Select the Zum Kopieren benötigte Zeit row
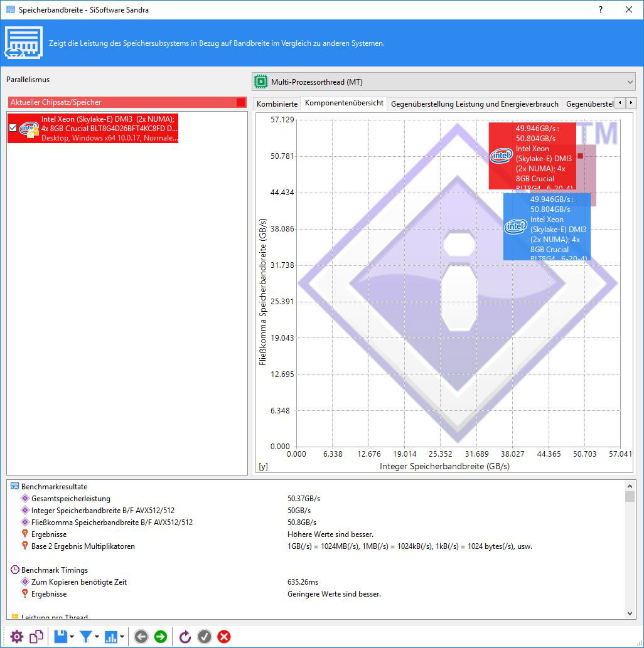The height and width of the screenshot is (648, 644). (x=316, y=582)
